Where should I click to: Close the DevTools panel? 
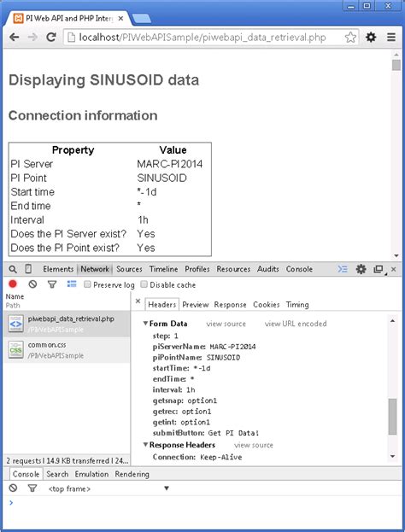pos(393,269)
